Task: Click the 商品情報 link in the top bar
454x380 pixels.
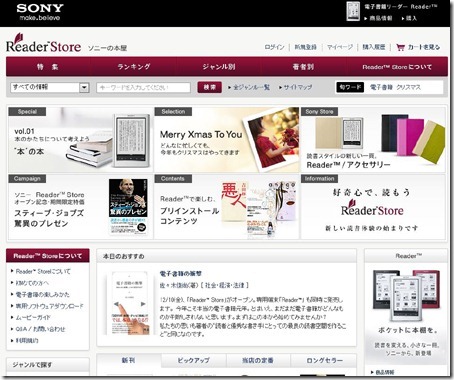Action: pos(381,18)
